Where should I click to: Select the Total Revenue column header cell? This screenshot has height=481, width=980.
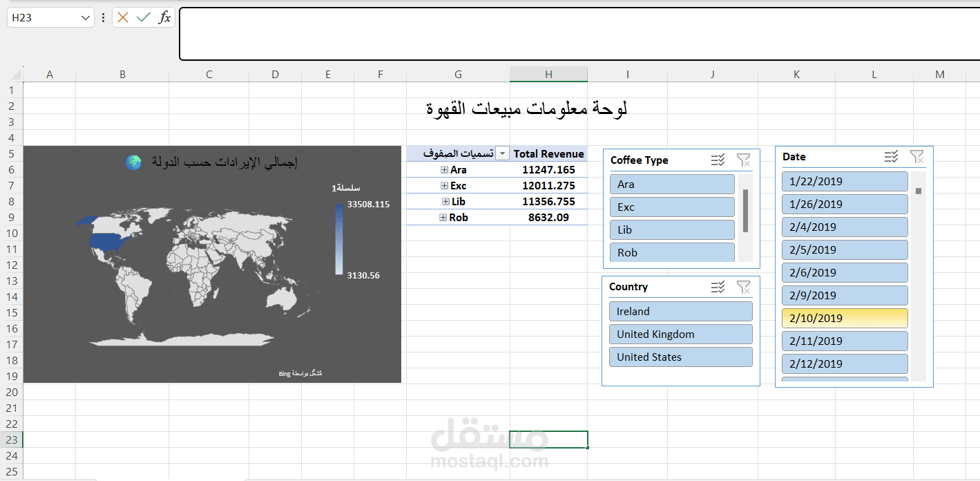(548, 153)
